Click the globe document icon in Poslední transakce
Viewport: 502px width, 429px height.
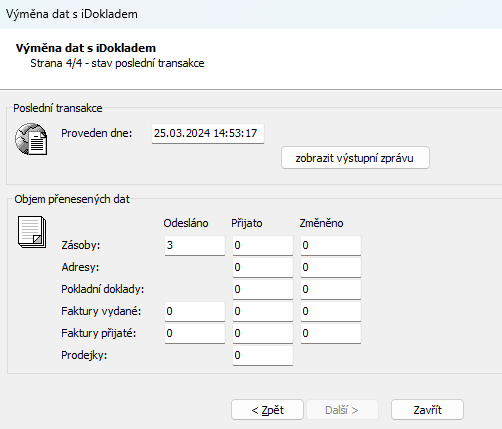[31, 139]
